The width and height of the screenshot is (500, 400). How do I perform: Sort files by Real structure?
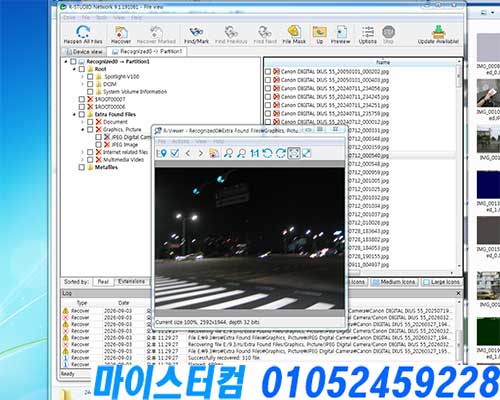103,282
